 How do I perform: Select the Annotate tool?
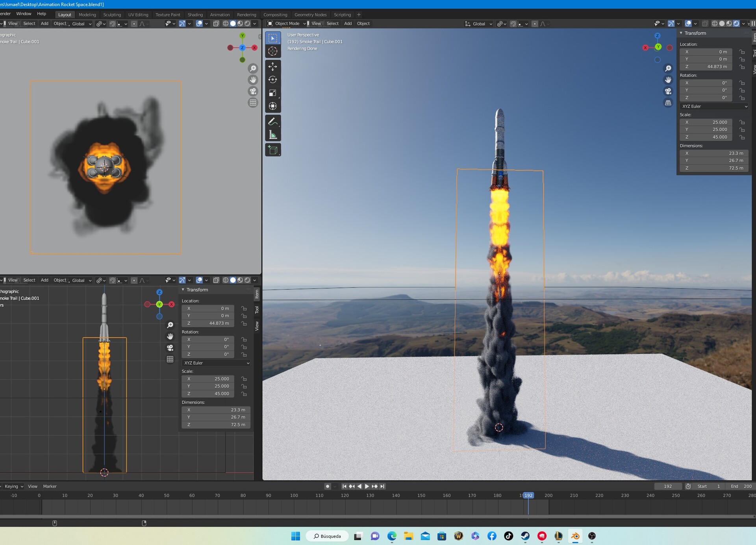273,122
